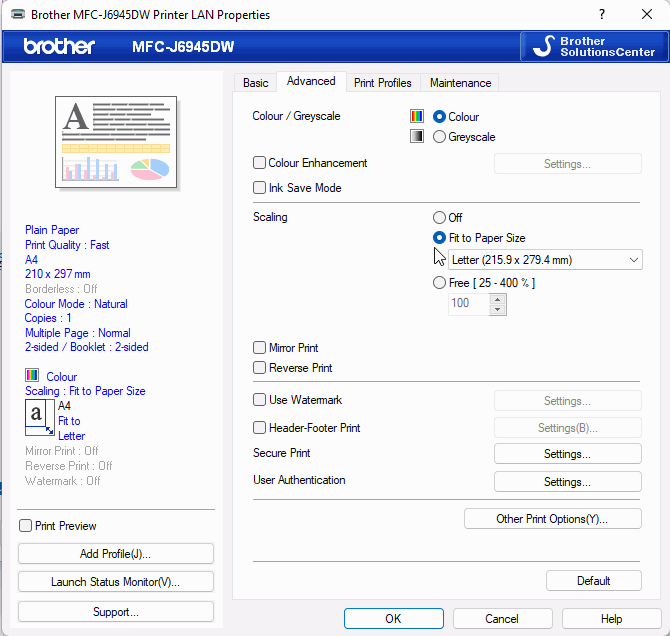Enable Mirror Print checkbox

point(259,347)
